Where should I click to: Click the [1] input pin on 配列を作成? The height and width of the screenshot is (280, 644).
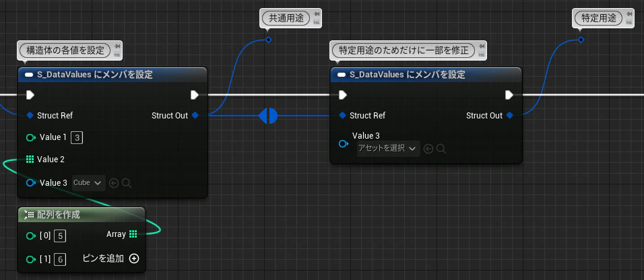[31, 260]
